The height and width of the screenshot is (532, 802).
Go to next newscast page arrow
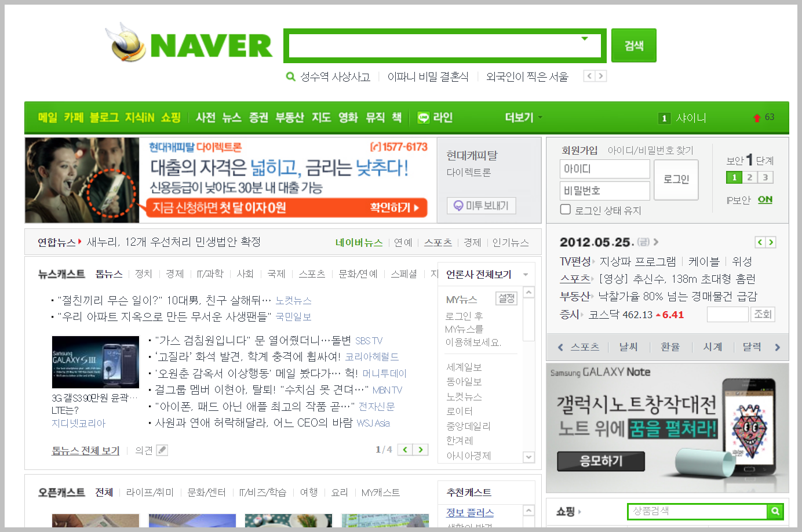pyautogui.click(x=421, y=449)
